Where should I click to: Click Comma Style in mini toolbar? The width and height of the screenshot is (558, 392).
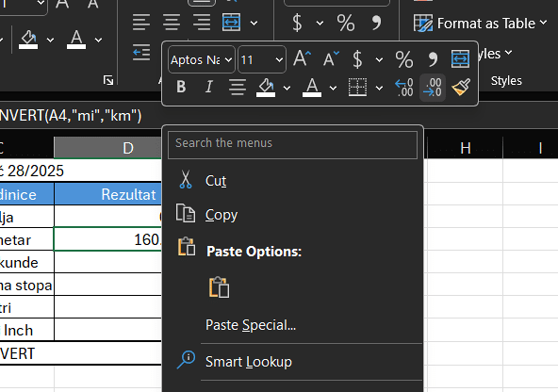tap(433, 59)
